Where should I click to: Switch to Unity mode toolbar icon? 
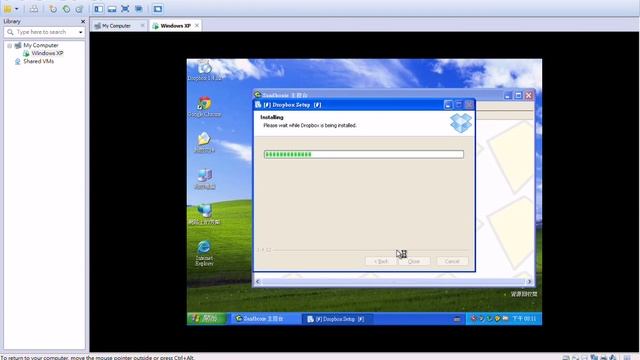(x=138, y=9)
